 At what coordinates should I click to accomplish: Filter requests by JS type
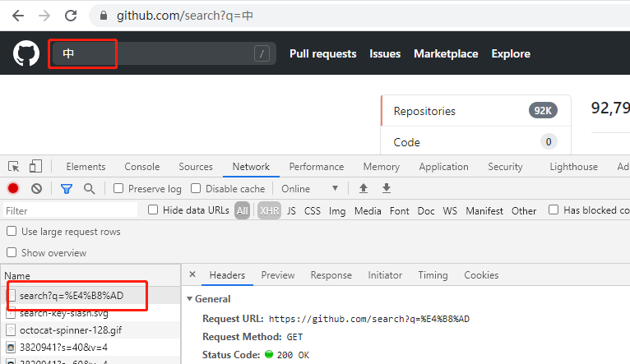tap(291, 211)
